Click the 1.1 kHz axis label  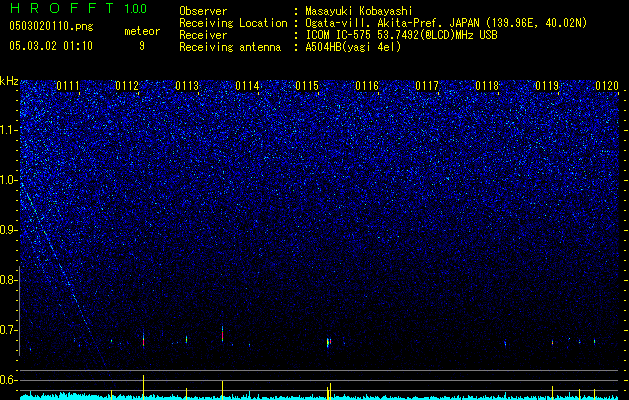(8, 130)
